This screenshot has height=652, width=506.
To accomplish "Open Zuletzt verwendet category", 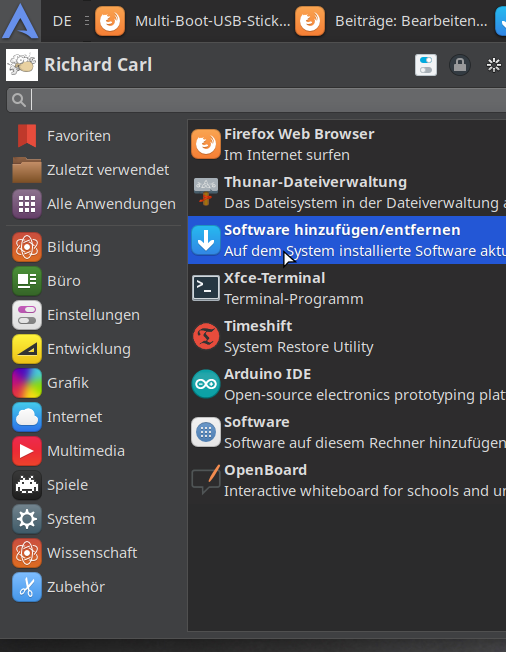I will point(94,170).
